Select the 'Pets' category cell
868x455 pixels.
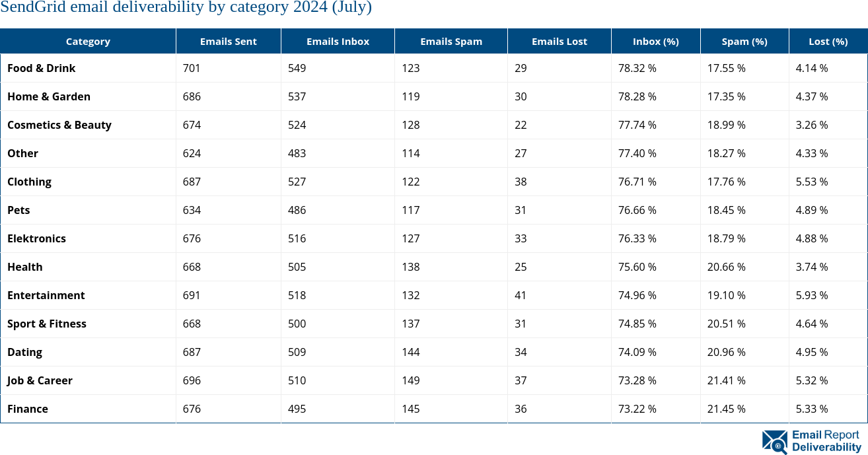(89, 210)
